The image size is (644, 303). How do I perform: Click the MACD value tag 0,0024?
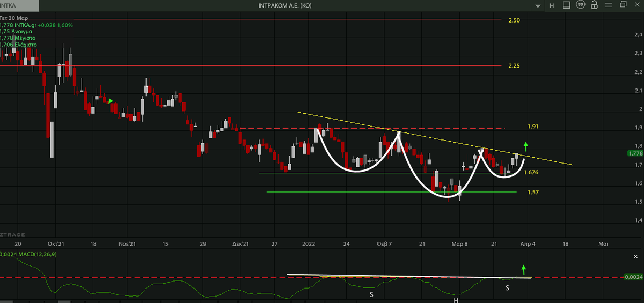[x=633, y=277]
